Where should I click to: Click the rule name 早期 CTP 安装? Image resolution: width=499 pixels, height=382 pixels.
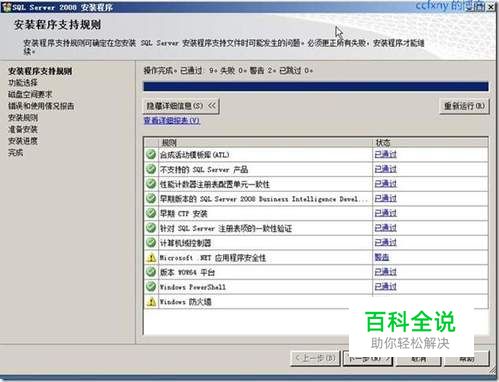click(x=184, y=213)
